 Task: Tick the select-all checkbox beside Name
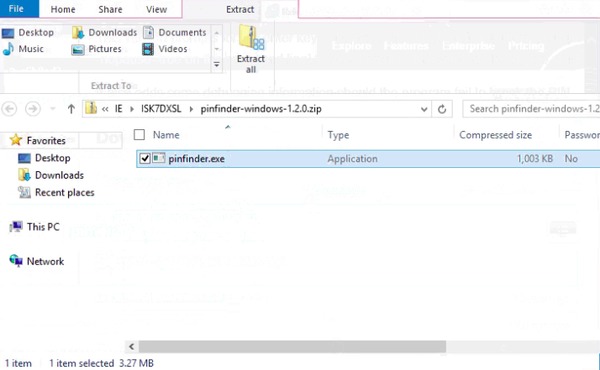coord(139,135)
